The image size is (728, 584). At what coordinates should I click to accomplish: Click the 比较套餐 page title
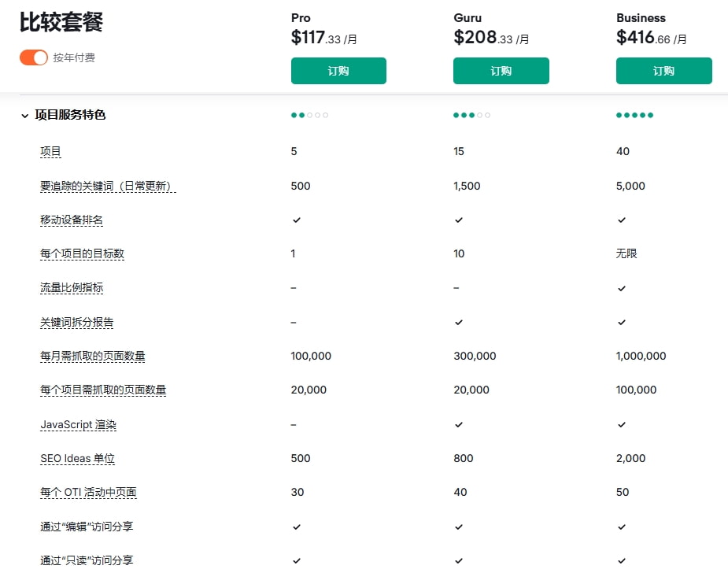coord(61,23)
